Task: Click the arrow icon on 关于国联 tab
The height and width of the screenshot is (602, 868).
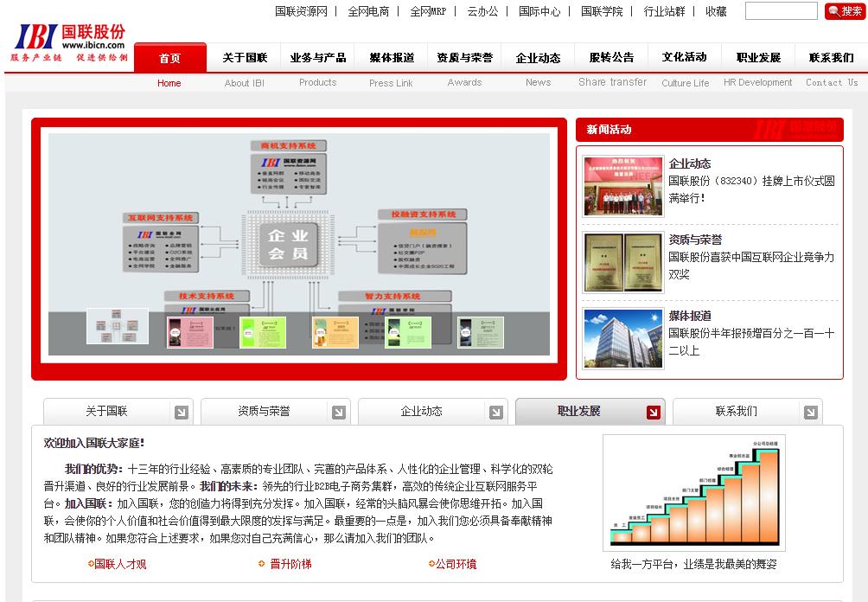Action: click(181, 412)
